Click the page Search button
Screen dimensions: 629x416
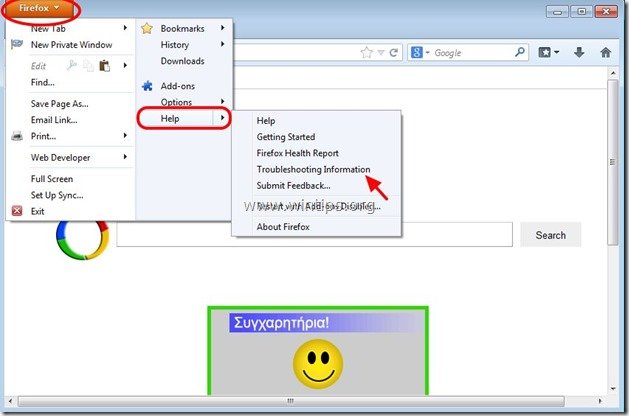click(x=550, y=235)
